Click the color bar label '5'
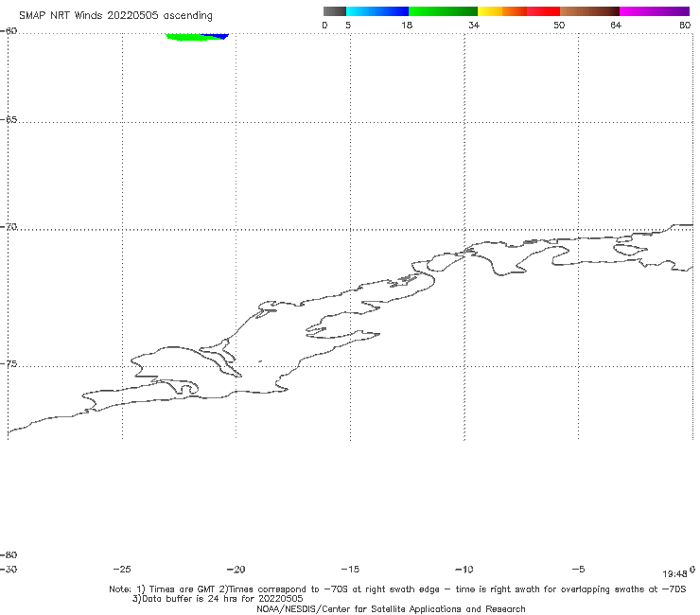The height and width of the screenshot is (615, 700). pos(348,25)
